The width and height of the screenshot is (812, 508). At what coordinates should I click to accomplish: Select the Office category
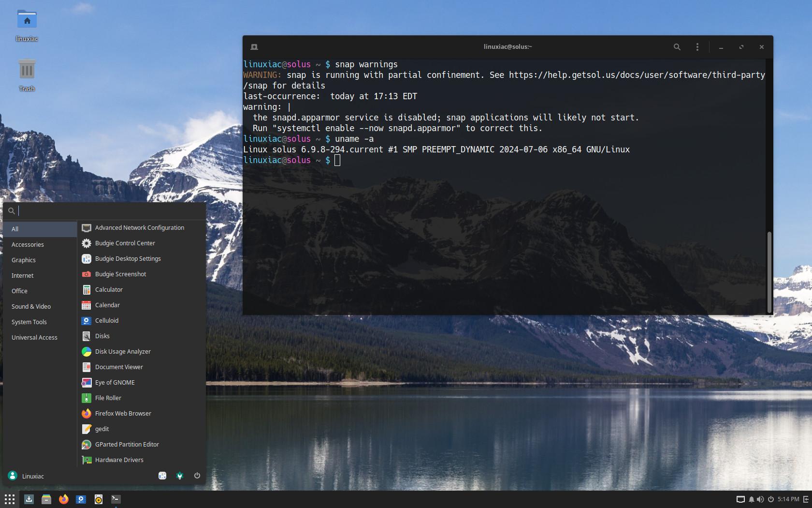(x=40, y=291)
